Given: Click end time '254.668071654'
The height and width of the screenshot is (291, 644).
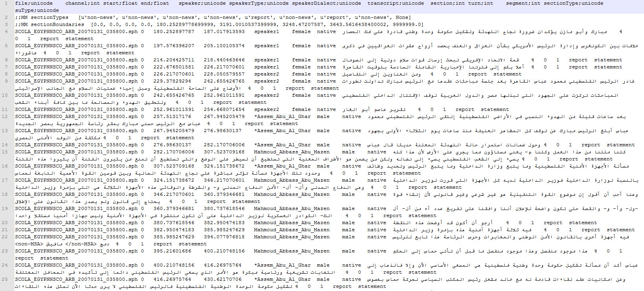Looking at the screenshot, I should click(224, 109).
